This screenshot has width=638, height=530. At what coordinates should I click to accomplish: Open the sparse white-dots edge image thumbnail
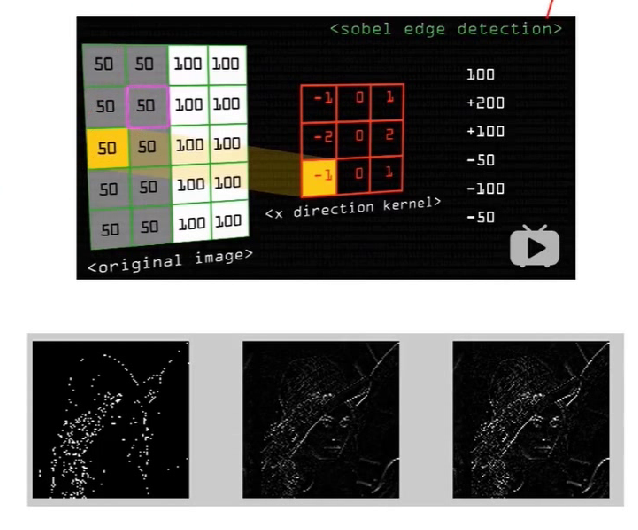tap(111, 420)
